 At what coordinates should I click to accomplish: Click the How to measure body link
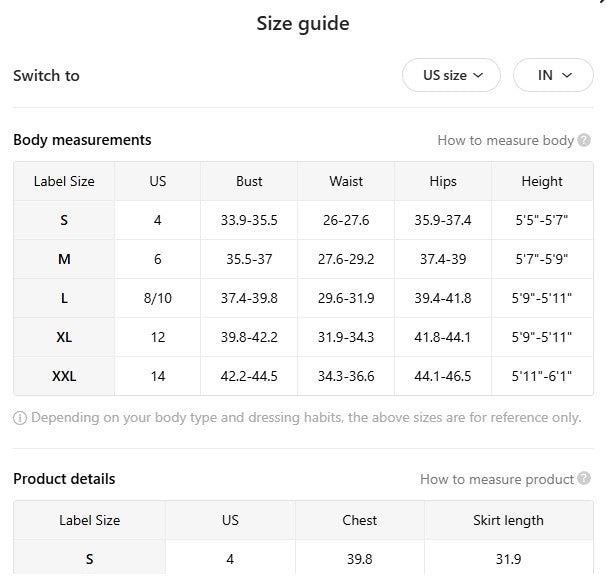(505, 141)
